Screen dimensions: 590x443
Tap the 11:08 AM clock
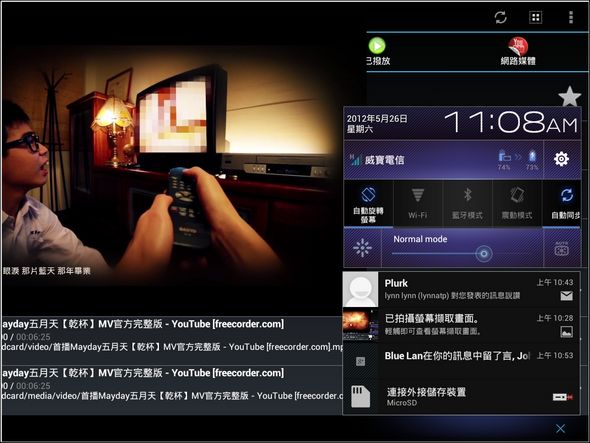(511, 122)
